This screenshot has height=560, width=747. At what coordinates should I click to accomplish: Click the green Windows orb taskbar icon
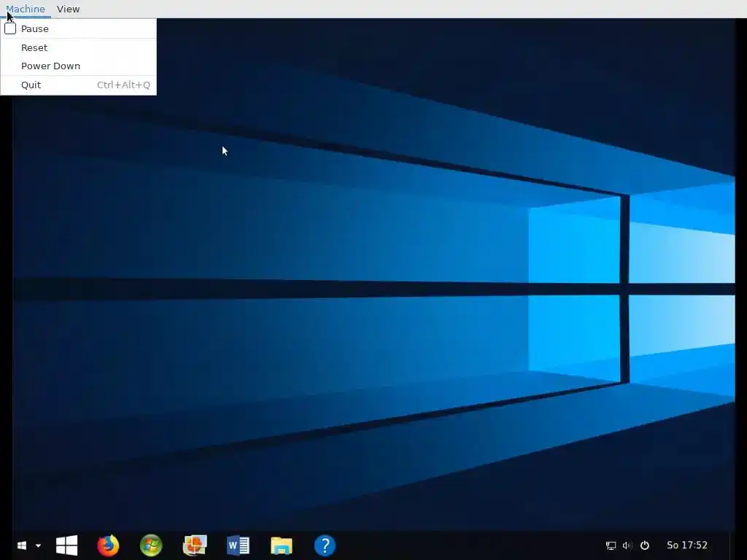(x=151, y=545)
